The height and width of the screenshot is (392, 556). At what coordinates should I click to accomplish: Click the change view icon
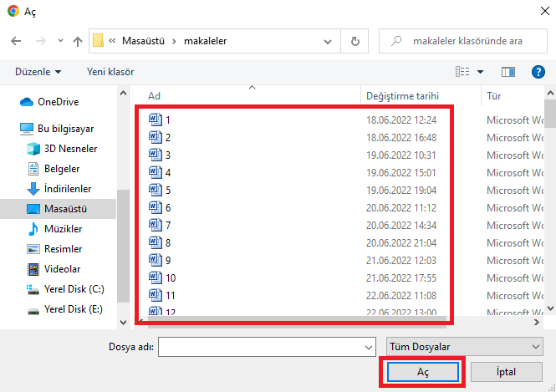(461, 72)
